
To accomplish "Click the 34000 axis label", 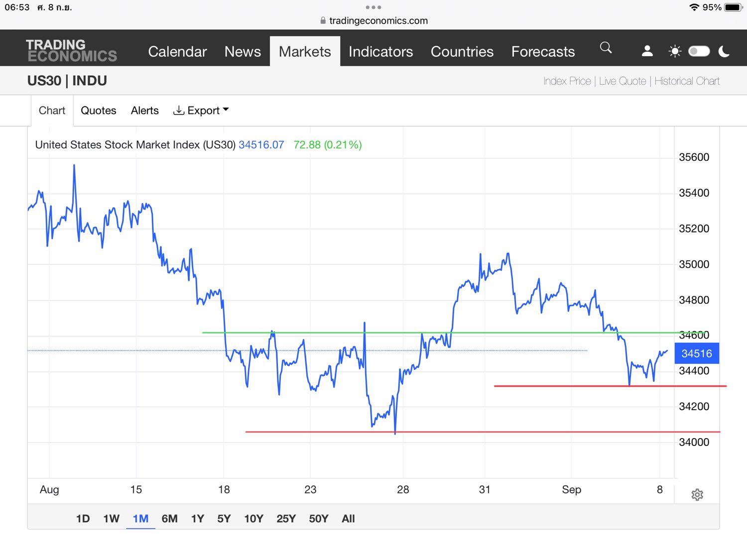I will (x=694, y=442).
